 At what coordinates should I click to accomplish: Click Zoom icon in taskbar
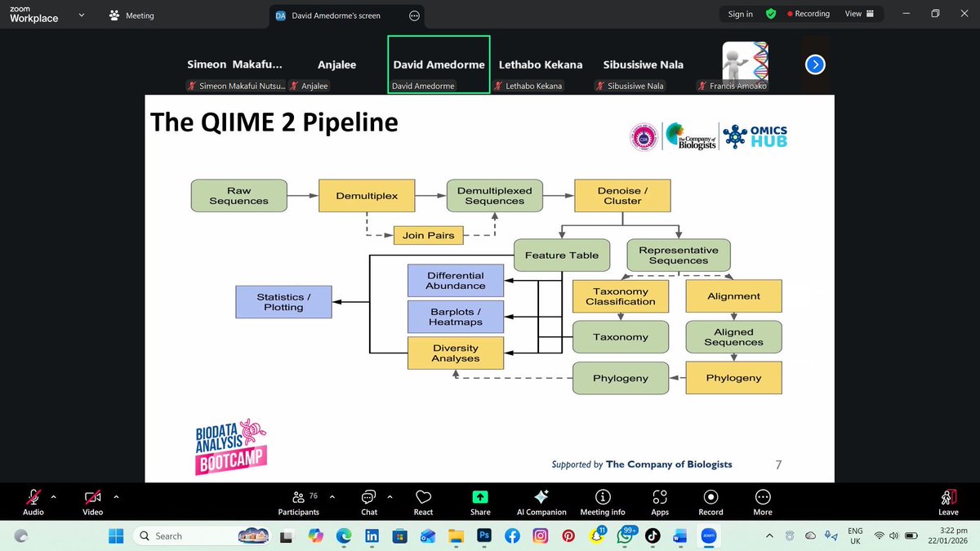707,535
